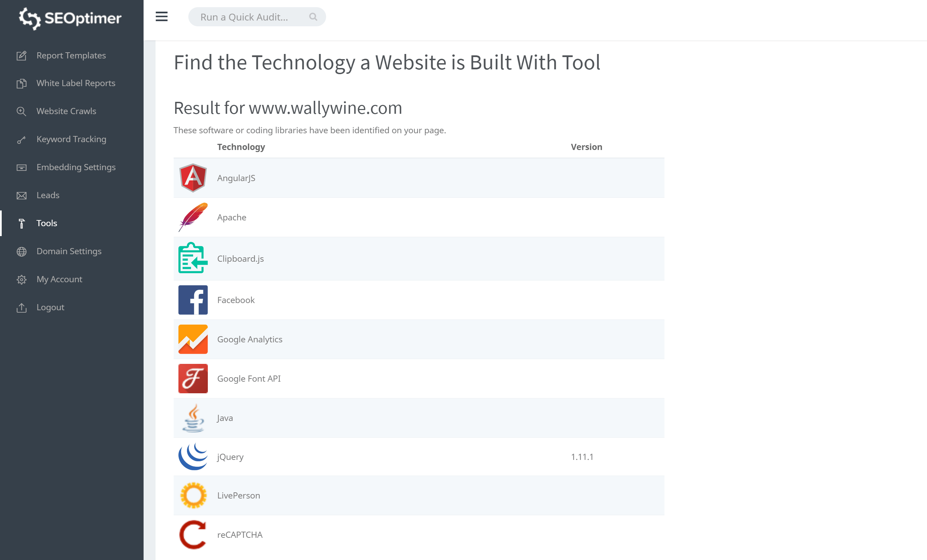
Task: Click the reCAPTCHA icon
Action: (193, 535)
